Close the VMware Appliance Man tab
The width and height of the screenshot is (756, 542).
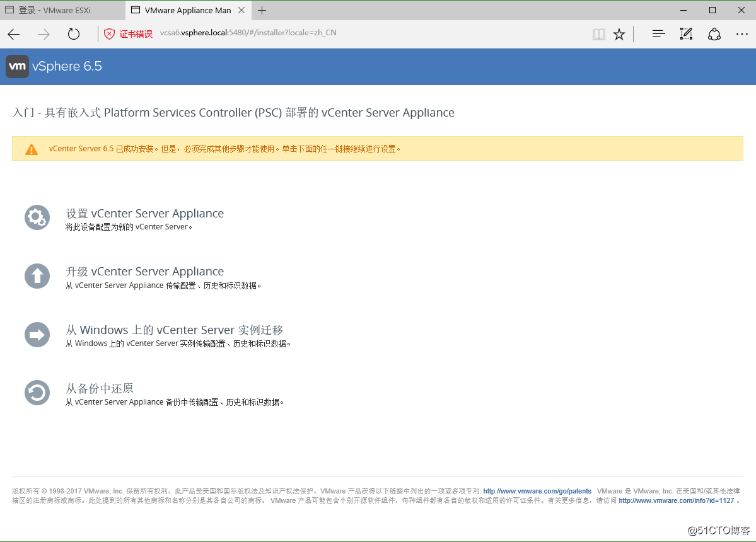click(242, 10)
